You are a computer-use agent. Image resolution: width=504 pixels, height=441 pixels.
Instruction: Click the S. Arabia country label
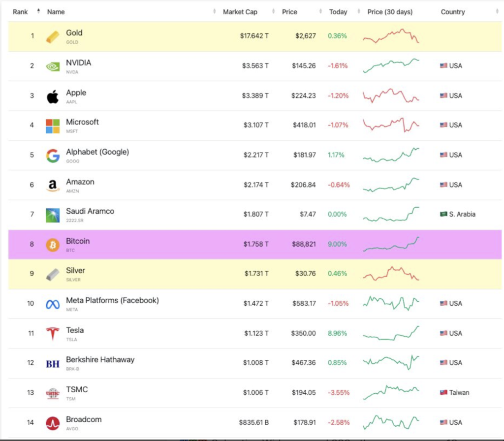point(462,215)
